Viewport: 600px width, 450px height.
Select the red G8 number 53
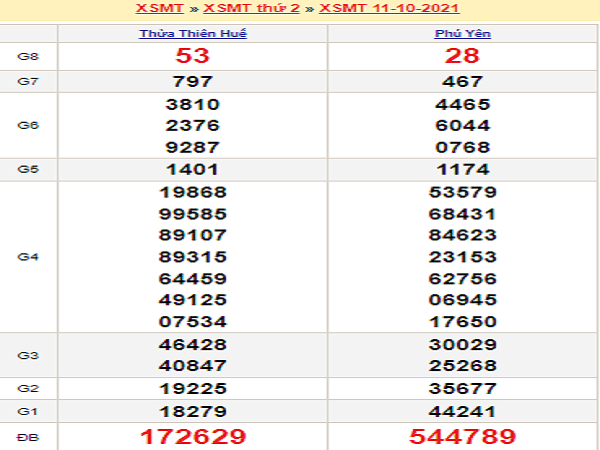point(192,56)
